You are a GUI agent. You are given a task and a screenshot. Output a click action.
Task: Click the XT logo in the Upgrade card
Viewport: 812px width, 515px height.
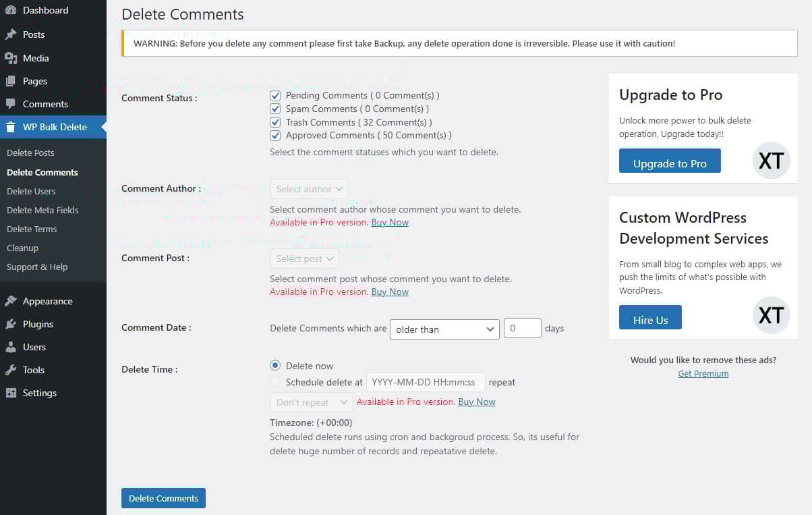click(x=771, y=161)
